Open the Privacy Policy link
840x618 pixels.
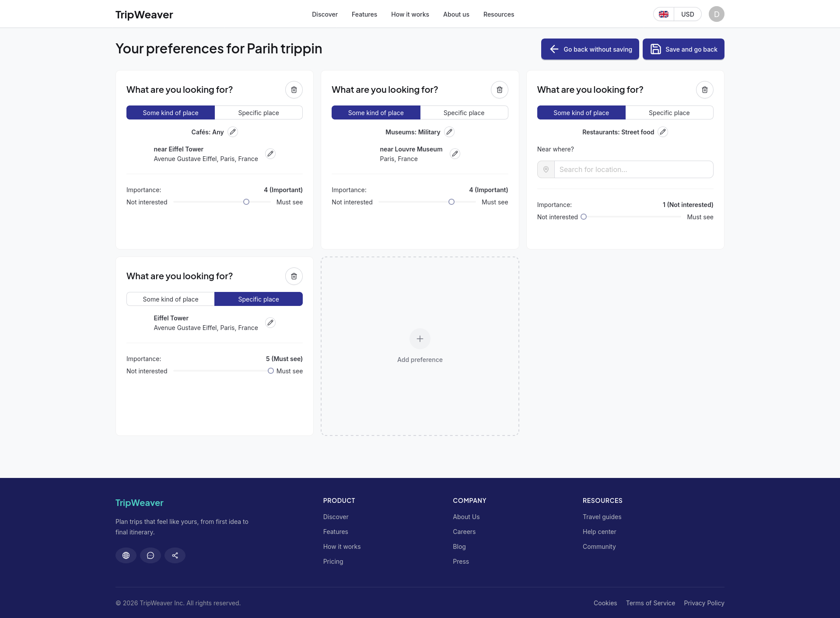pyautogui.click(x=704, y=603)
